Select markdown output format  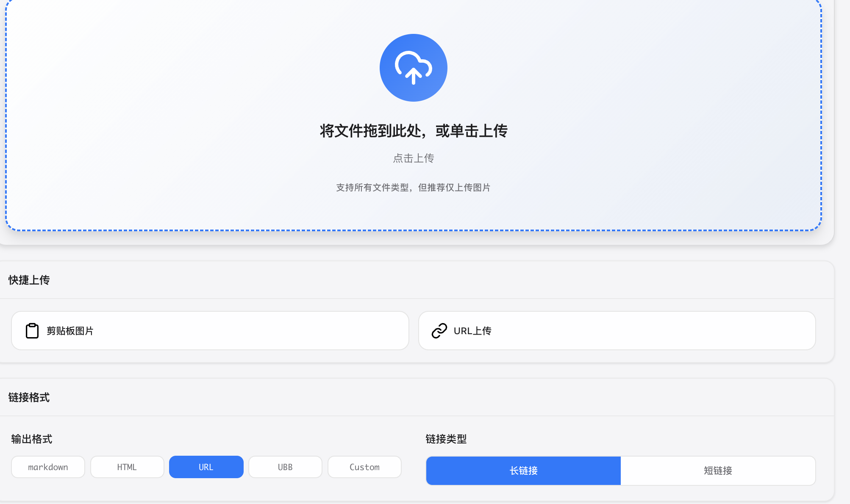[x=48, y=467]
